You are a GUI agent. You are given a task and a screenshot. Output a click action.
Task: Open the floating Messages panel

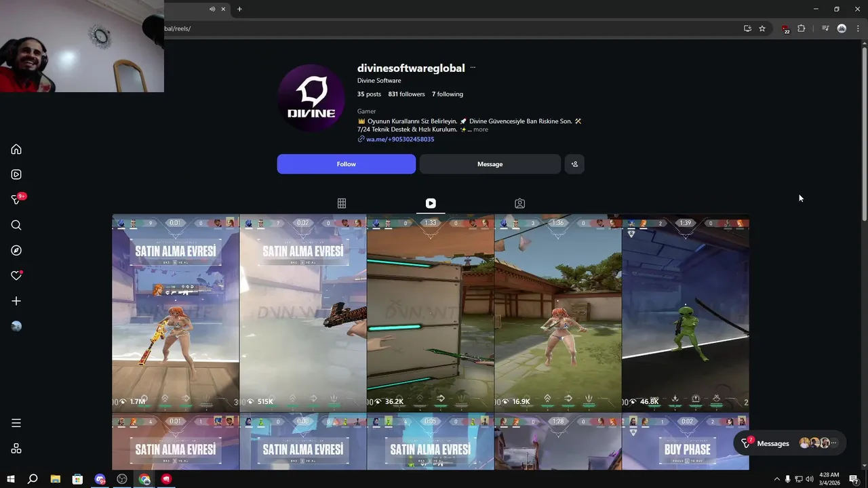(789, 443)
